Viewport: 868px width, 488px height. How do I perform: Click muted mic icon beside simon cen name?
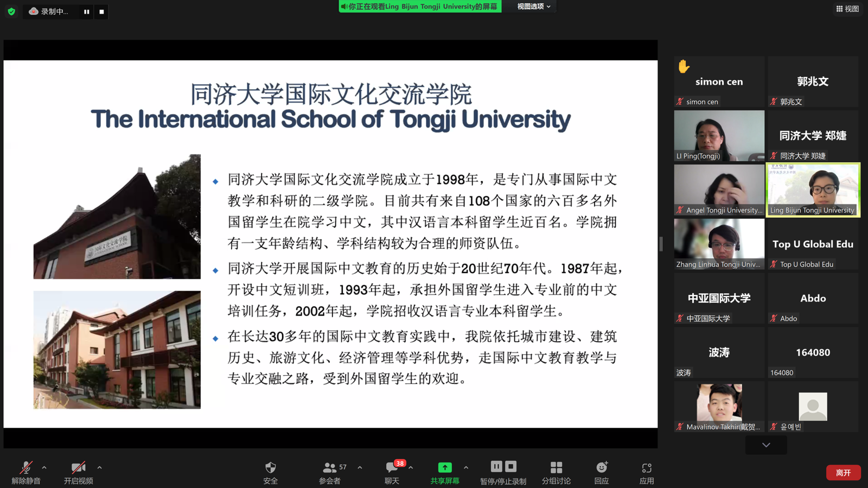pyautogui.click(x=680, y=101)
